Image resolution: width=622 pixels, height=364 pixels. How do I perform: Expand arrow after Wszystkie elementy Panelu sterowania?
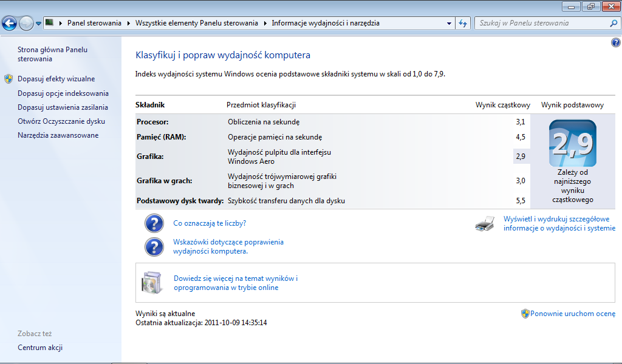[x=265, y=23]
